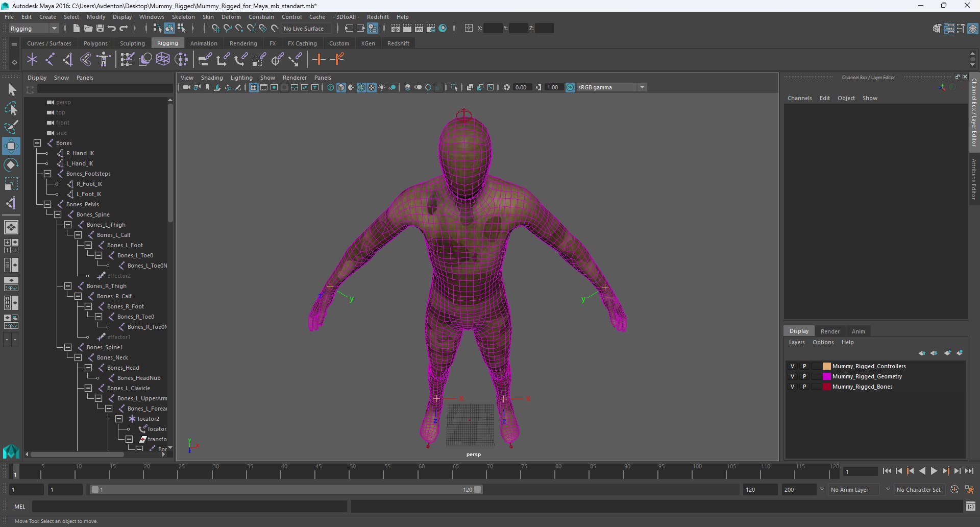
Task: Click the Save Scene icon
Action: tap(100, 29)
